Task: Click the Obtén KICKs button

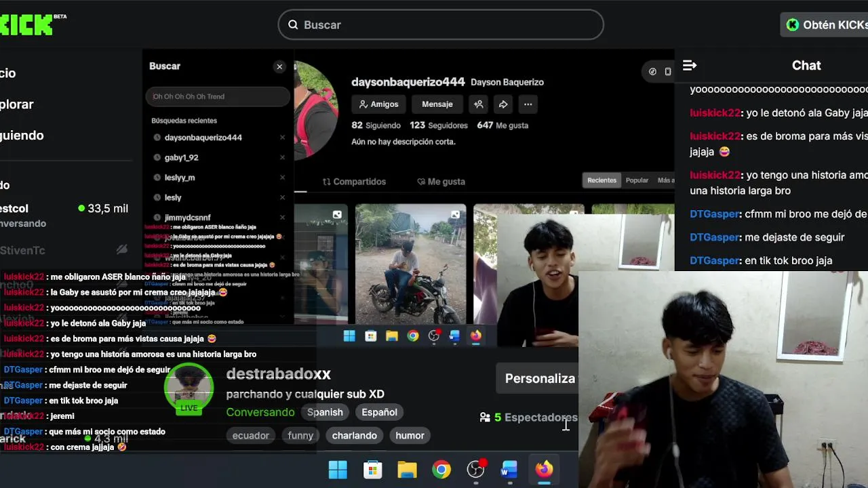Action: (826, 24)
